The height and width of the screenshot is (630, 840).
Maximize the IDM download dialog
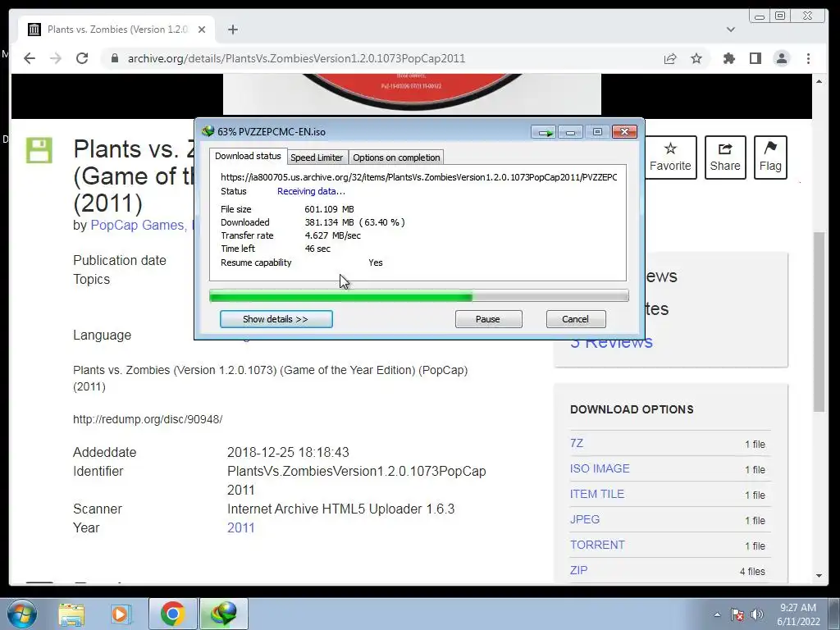click(597, 132)
